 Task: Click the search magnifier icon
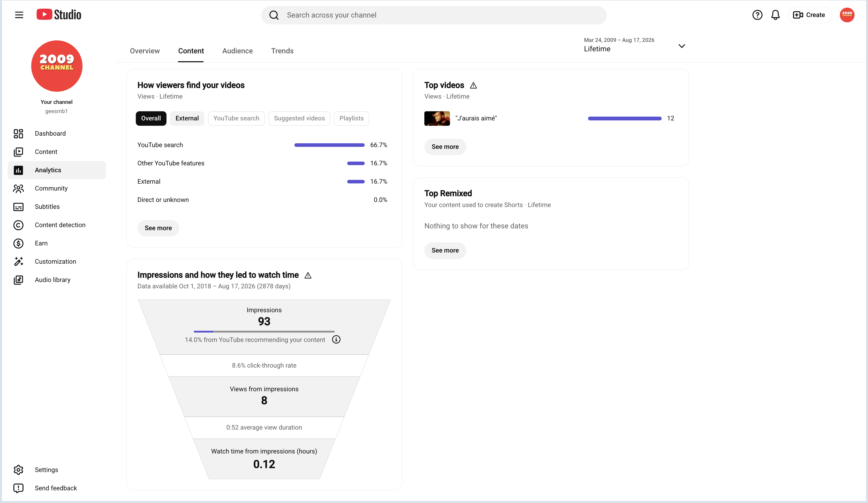[x=274, y=15]
